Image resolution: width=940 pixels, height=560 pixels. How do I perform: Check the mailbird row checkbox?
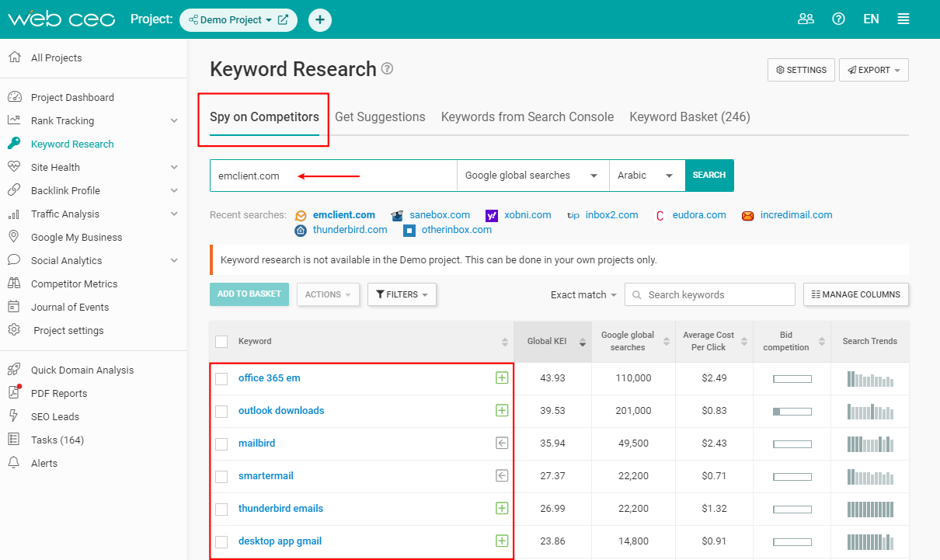(221, 444)
